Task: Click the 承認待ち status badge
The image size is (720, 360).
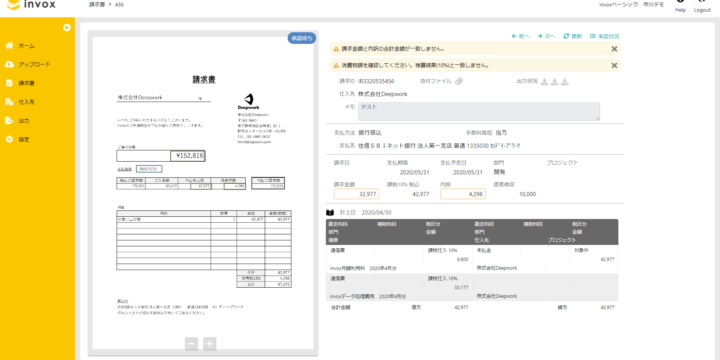Action: [x=302, y=38]
